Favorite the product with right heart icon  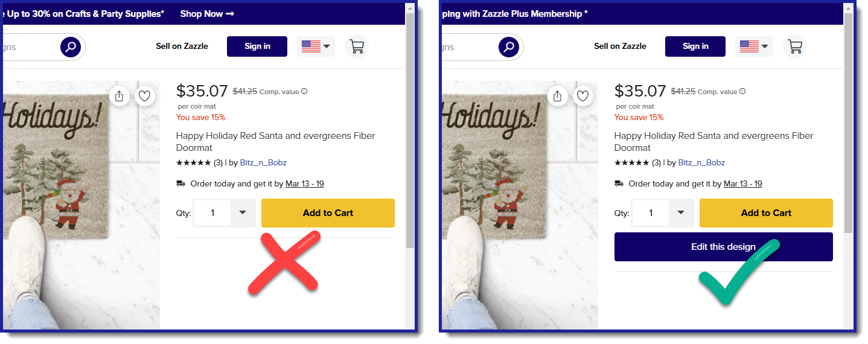[x=582, y=96]
